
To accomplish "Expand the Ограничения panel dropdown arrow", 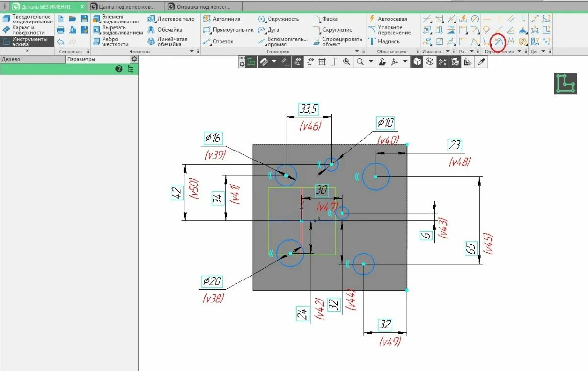I will tap(519, 51).
